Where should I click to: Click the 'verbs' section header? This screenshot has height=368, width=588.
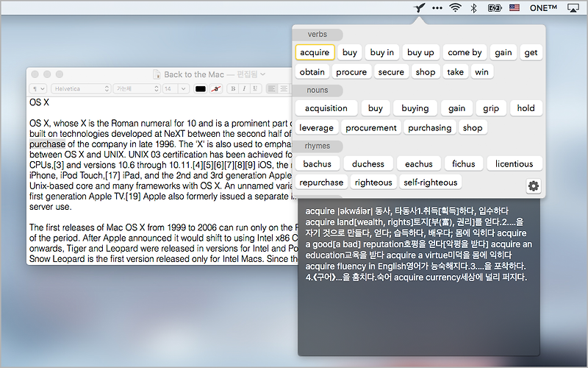(318, 34)
